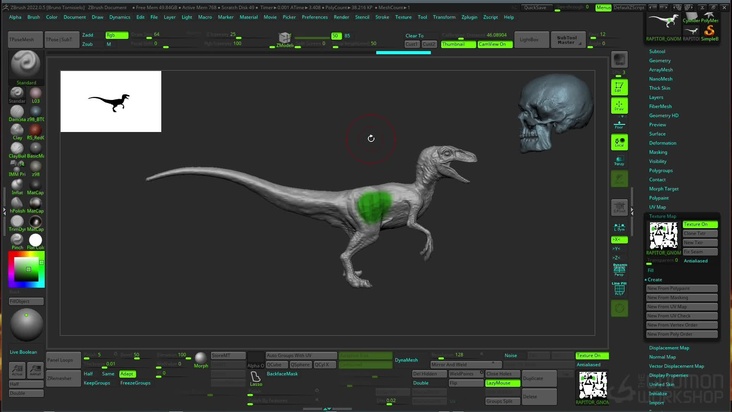
Task: Click the SubTool Master button
Action: tap(568, 40)
